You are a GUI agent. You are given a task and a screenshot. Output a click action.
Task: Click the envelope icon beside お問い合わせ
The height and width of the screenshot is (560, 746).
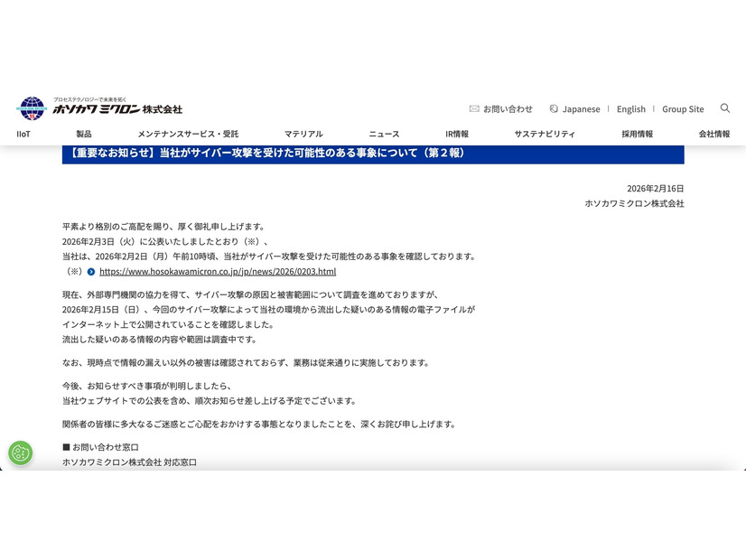tap(473, 108)
